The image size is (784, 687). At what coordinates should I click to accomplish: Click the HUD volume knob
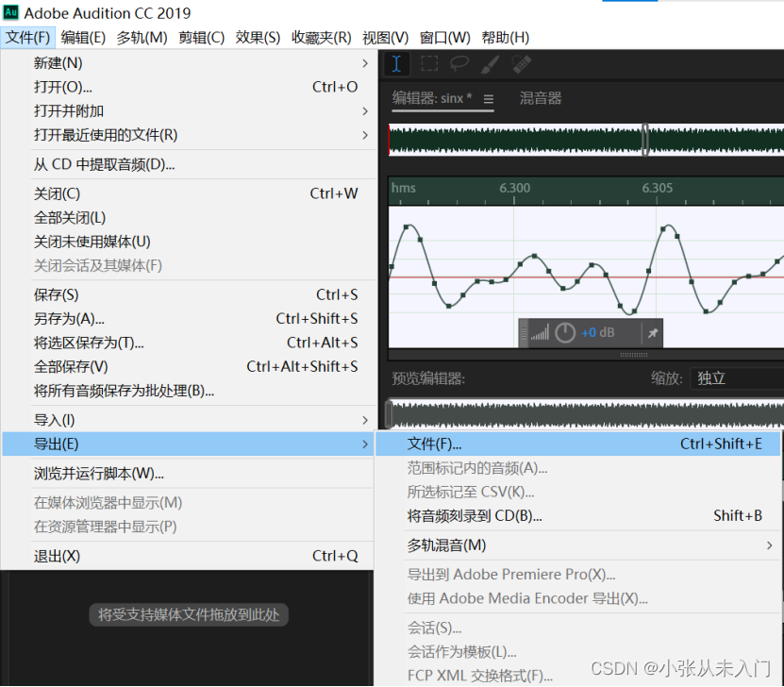point(565,332)
